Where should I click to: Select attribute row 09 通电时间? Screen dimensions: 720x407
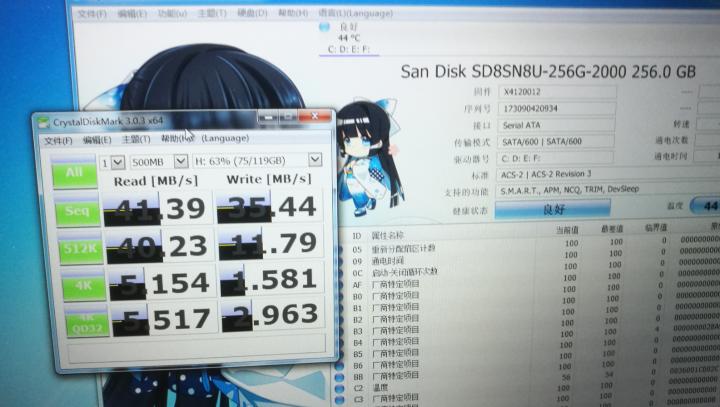click(x=528, y=259)
